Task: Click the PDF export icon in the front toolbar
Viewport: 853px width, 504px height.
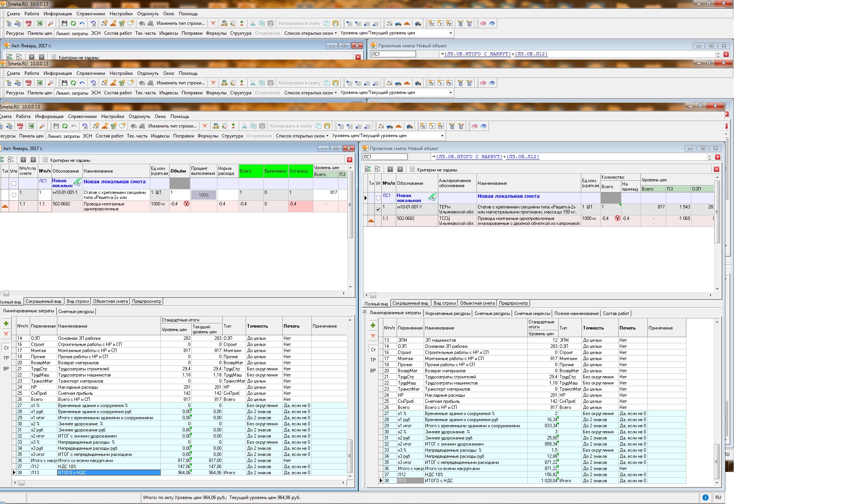Action: tap(20, 126)
